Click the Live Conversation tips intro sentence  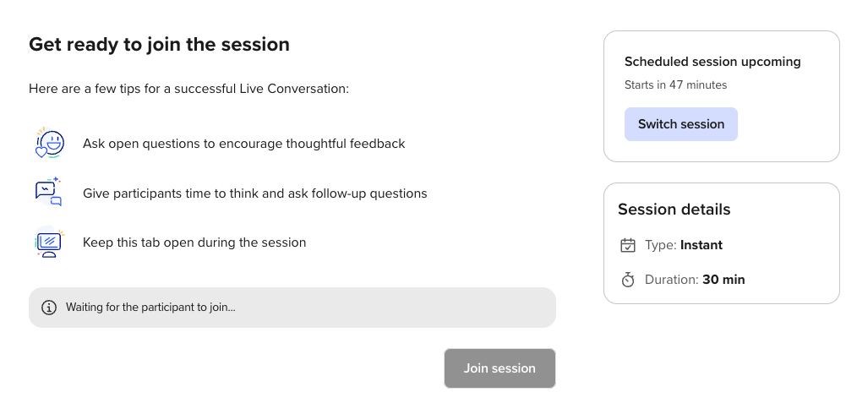188,89
